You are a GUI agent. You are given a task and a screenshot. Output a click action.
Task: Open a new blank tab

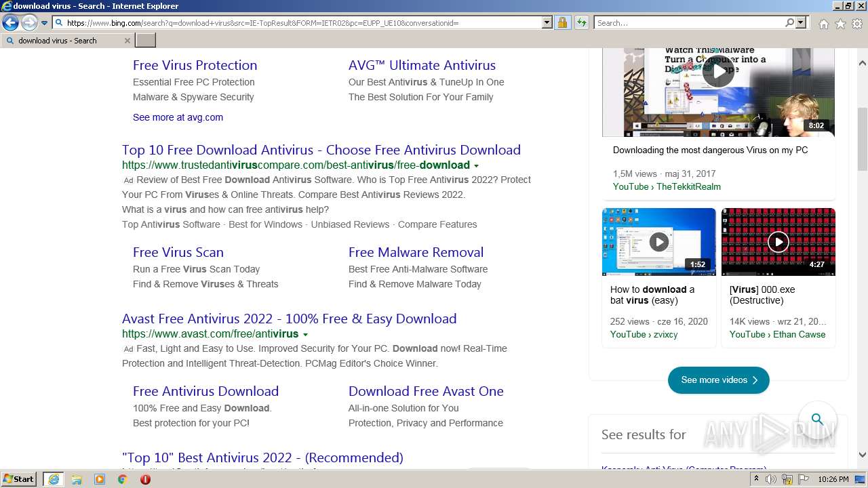(146, 41)
